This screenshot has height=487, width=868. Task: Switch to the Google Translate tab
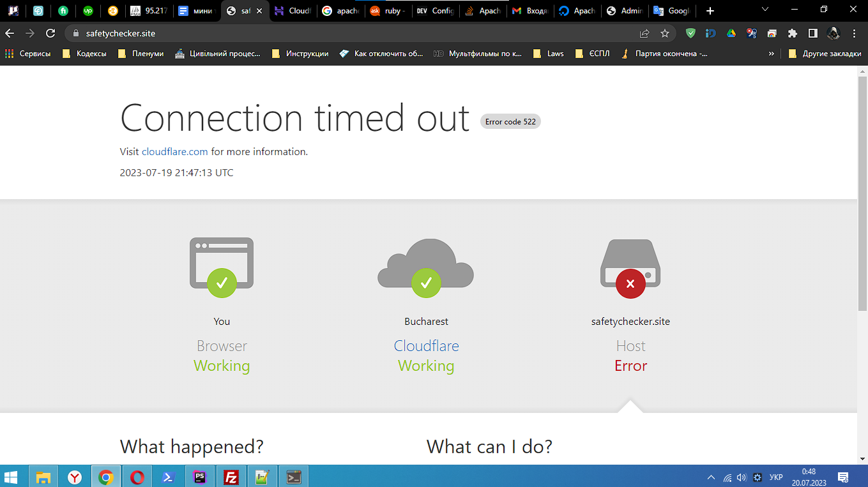(672, 11)
